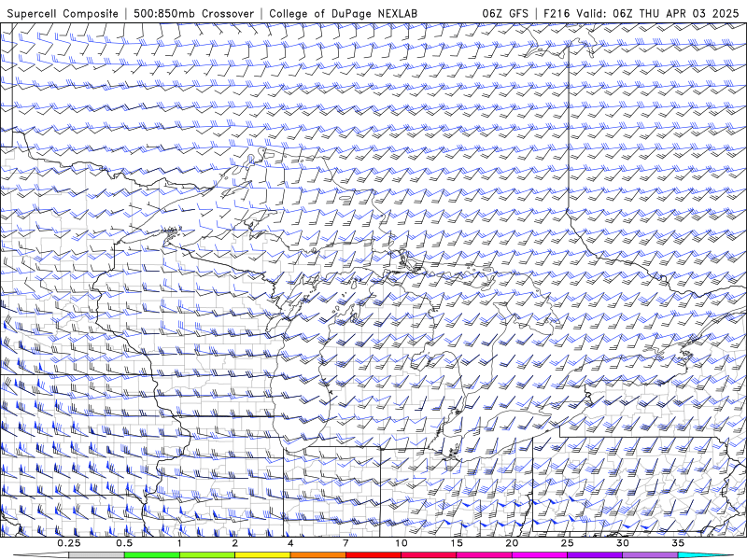Viewport: 747px width, 560px height.
Task: Click the "F216" forecast hour text
Action: [x=557, y=14]
